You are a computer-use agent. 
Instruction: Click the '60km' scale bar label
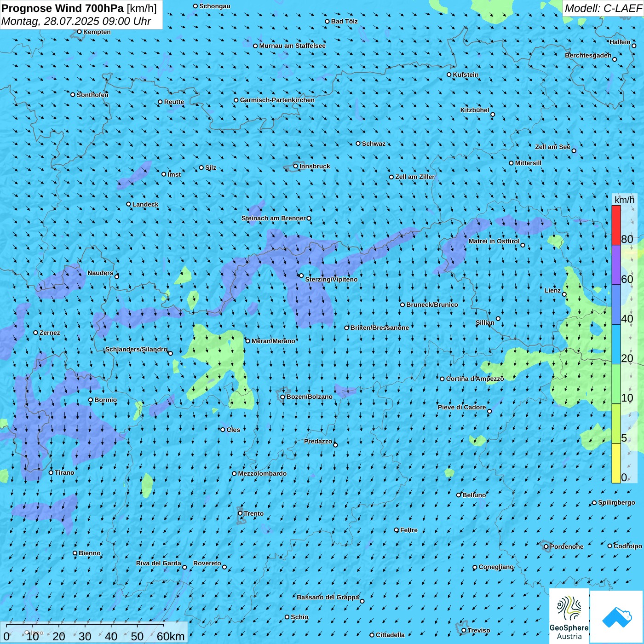(170, 636)
